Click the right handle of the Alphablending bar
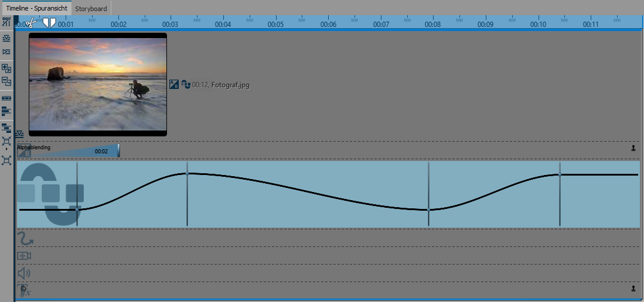This screenshot has width=644, height=302. click(119, 150)
